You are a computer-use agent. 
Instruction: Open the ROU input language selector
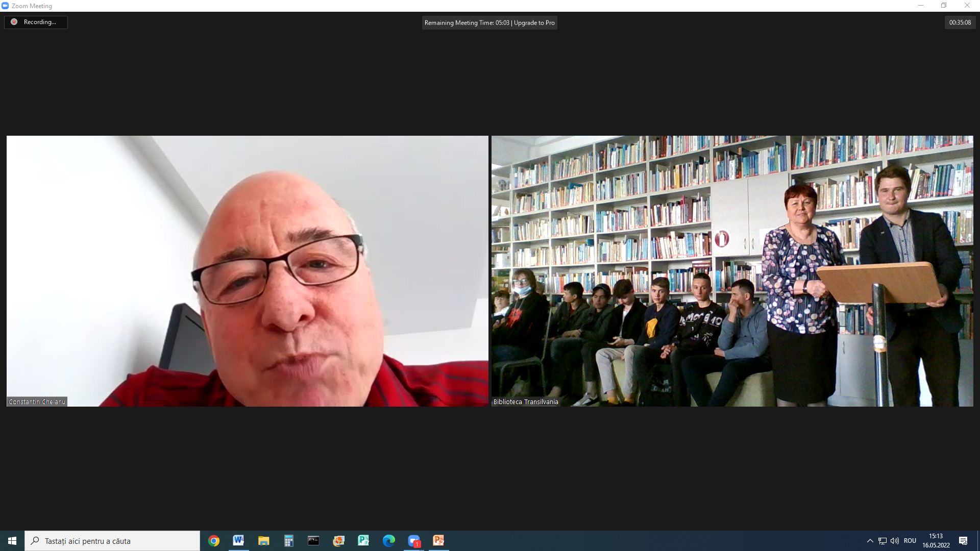(910, 541)
